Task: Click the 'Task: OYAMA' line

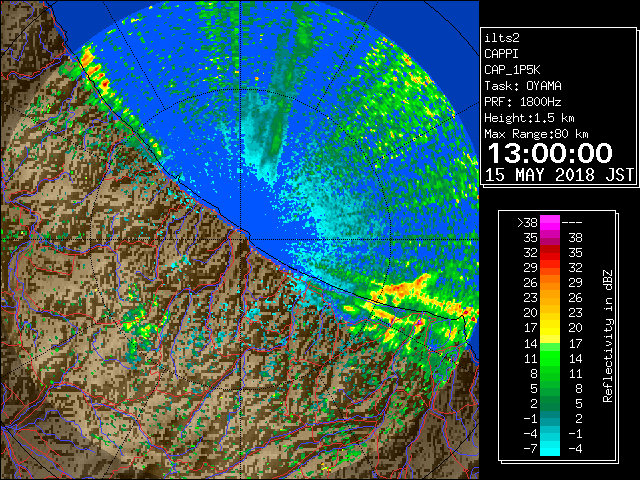Action: click(x=523, y=86)
